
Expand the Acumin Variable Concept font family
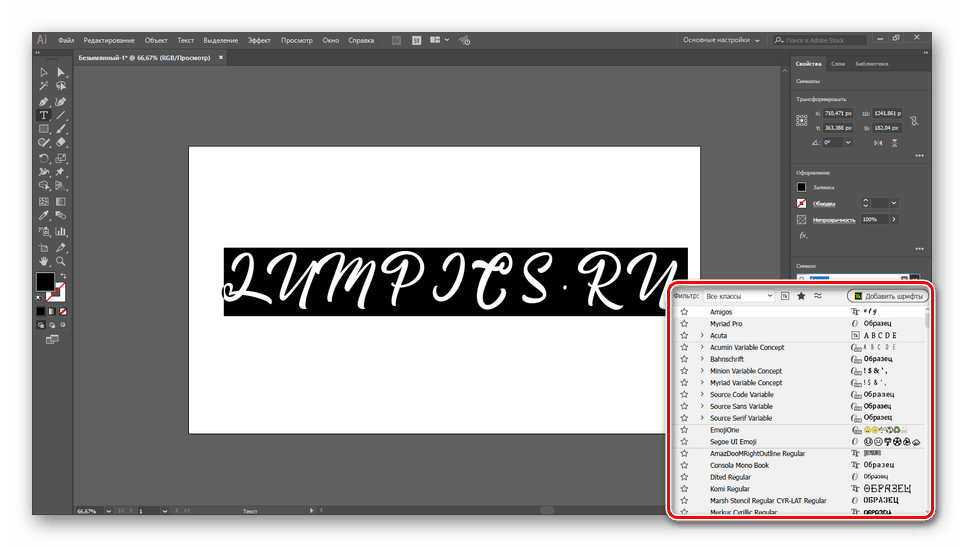tap(703, 347)
